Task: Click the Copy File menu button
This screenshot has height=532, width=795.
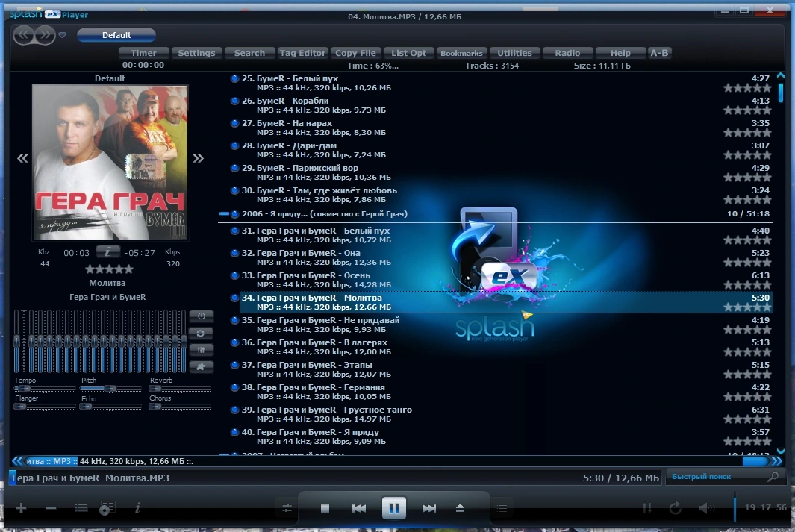Action: pos(355,53)
